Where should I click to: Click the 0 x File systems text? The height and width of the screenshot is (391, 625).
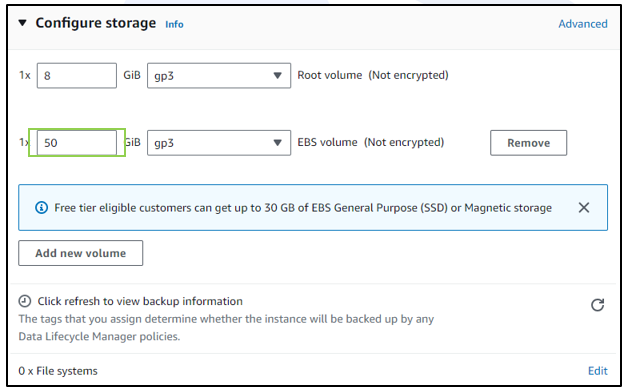click(x=58, y=371)
